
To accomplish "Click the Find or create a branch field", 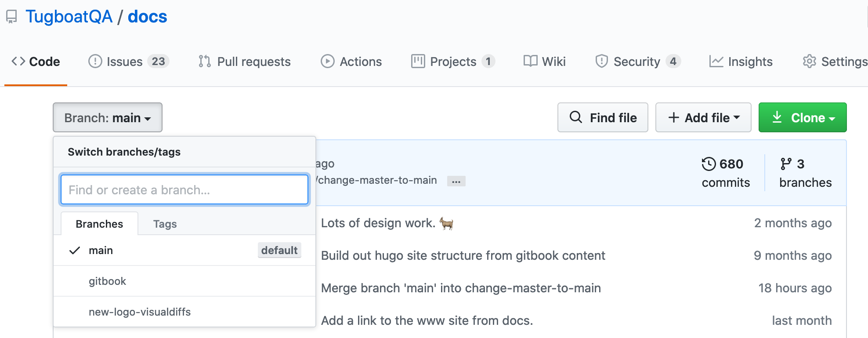I will (184, 190).
